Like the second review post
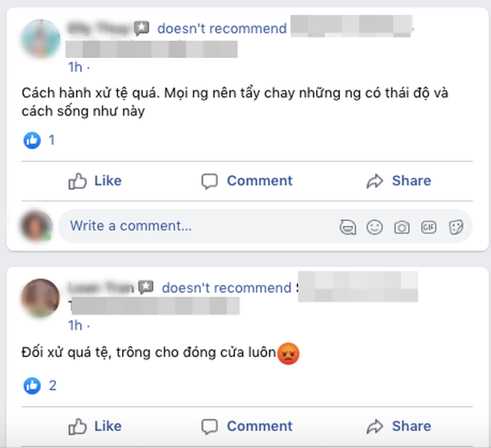The image size is (491, 448). click(95, 426)
